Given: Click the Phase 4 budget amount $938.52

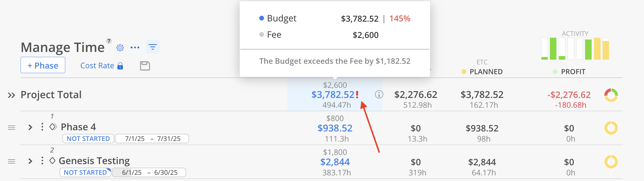Looking at the screenshot, I should tap(335, 128).
